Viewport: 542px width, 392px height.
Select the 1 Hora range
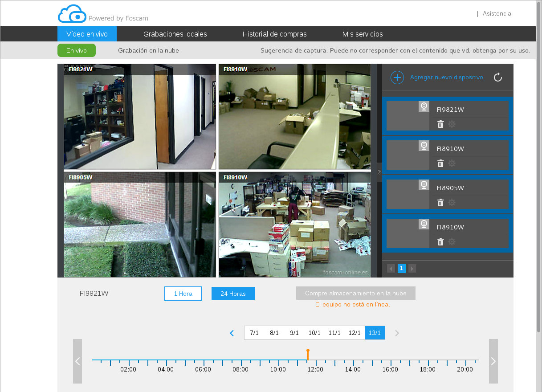(x=183, y=294)
